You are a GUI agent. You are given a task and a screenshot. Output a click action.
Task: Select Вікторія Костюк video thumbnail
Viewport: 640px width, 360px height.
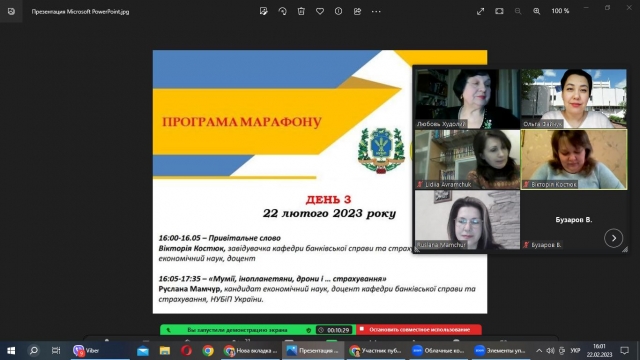point(574,160)
